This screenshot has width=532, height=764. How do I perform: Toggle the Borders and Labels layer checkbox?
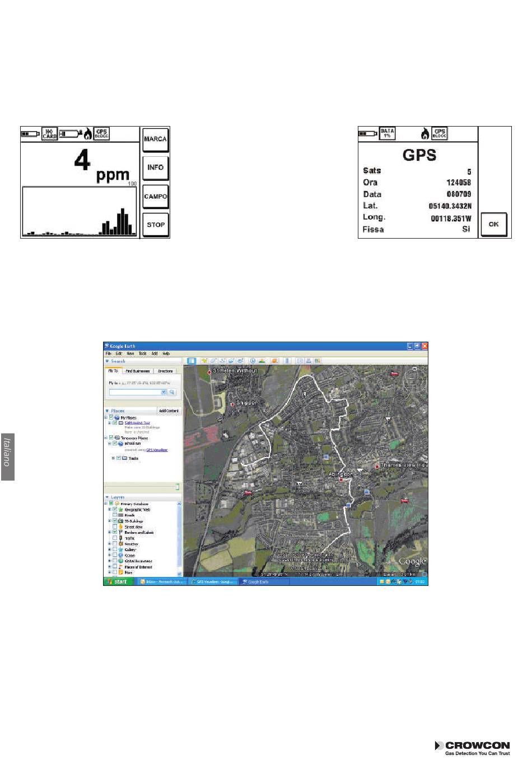[115, 532]
